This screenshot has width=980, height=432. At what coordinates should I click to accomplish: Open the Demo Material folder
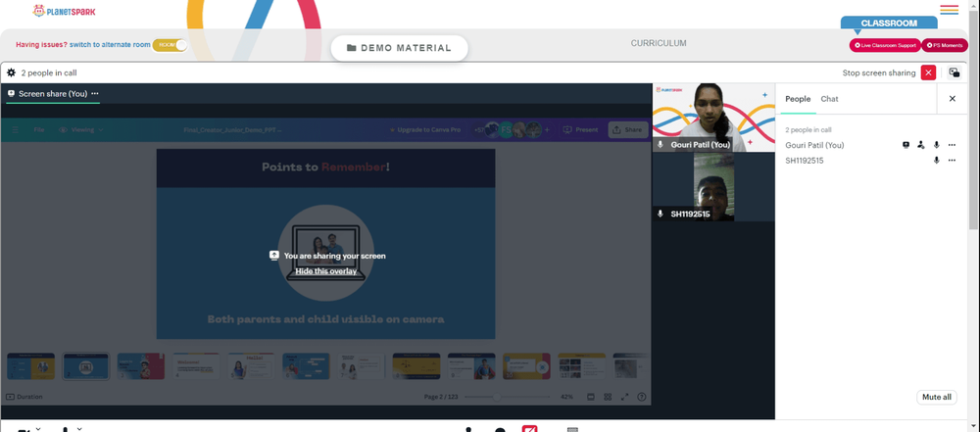399,48
